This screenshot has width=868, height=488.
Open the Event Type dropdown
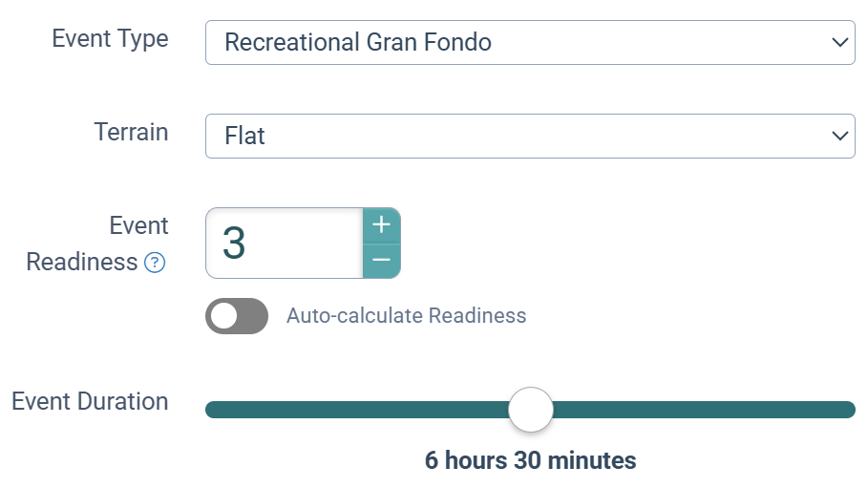[x=530, y=42]
